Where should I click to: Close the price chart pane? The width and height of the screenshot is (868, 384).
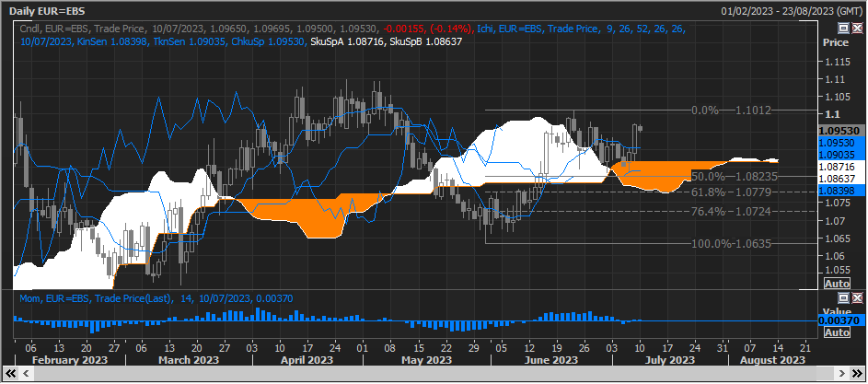point(856,29)
